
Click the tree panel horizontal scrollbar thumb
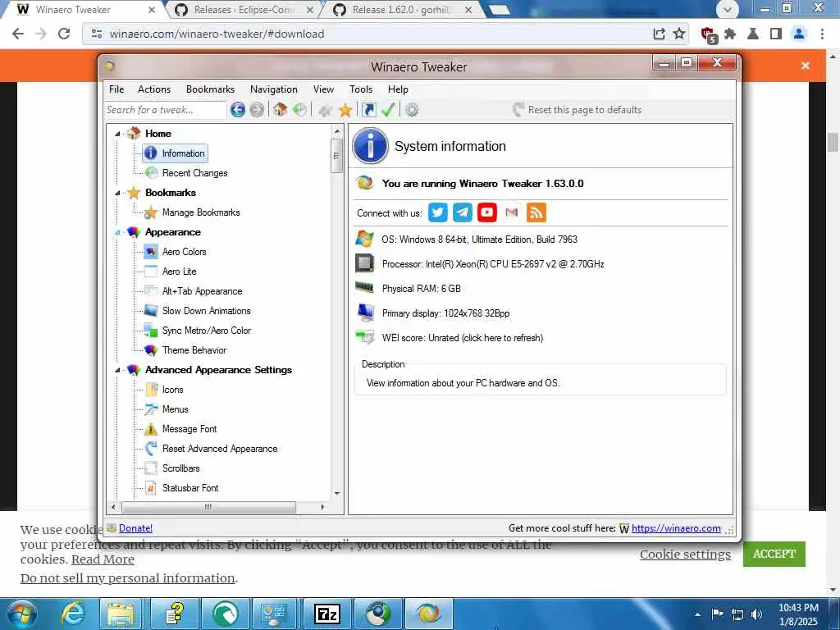point(208,507)
